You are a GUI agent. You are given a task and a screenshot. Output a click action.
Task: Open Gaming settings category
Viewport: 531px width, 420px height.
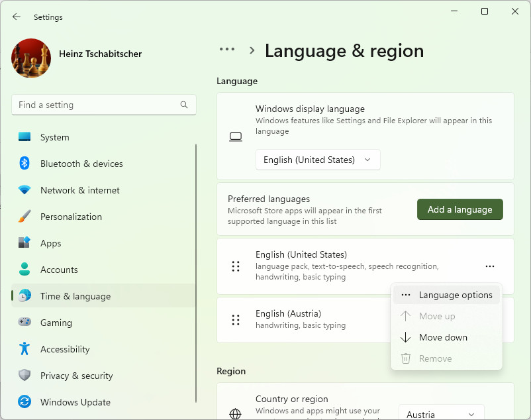(x=103, y=323)
